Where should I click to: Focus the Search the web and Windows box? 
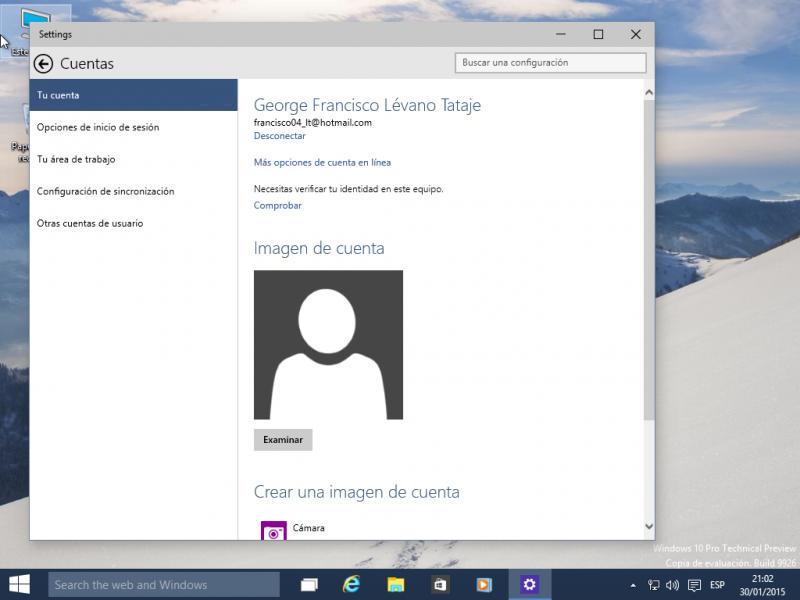coord(164,585)
